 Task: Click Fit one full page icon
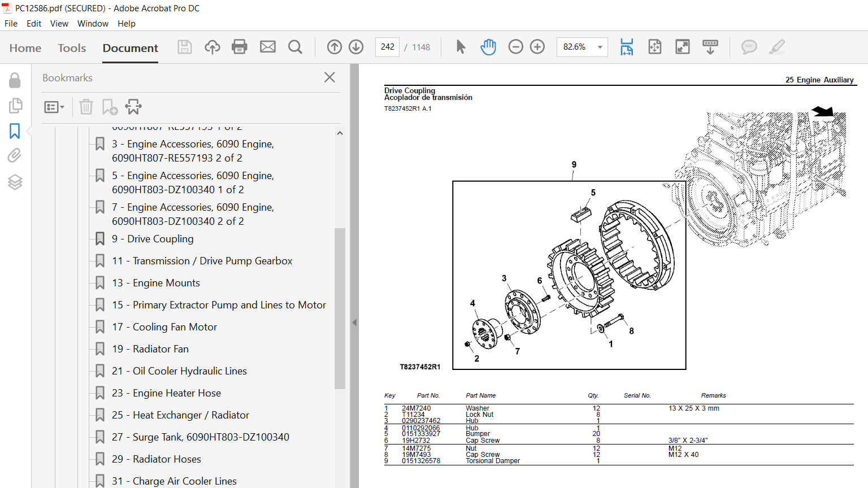[655, 47]
